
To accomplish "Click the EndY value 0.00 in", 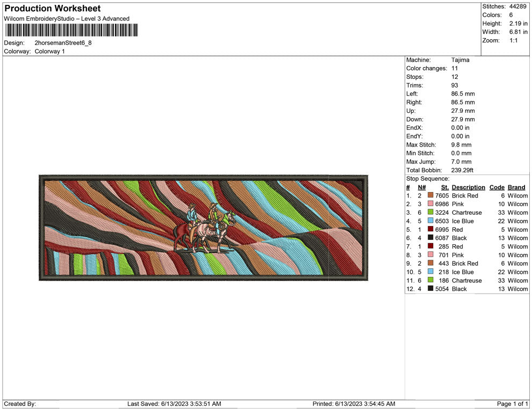I will pyautogui.click(x=461, y=136).
